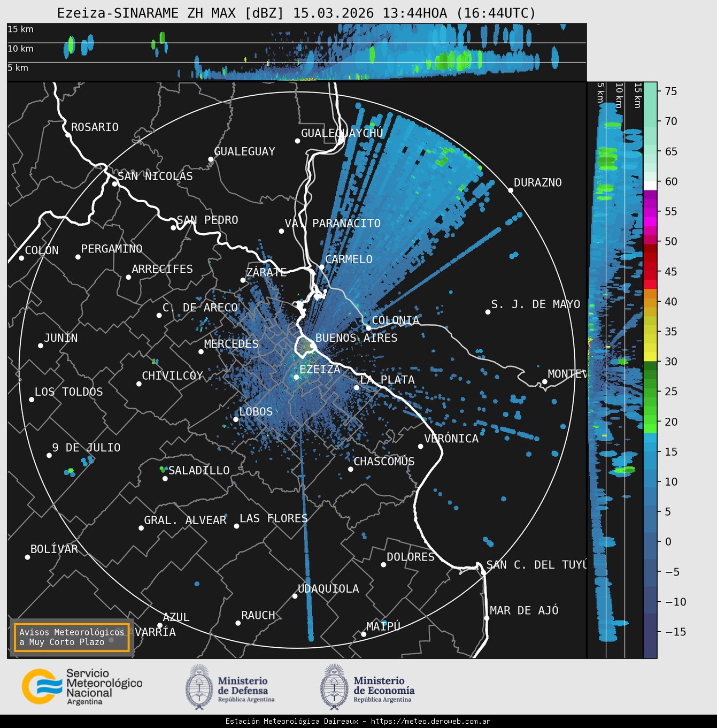Click the Avisos Meteorológicos a Muy Corto Plazo button

[72, 637]
